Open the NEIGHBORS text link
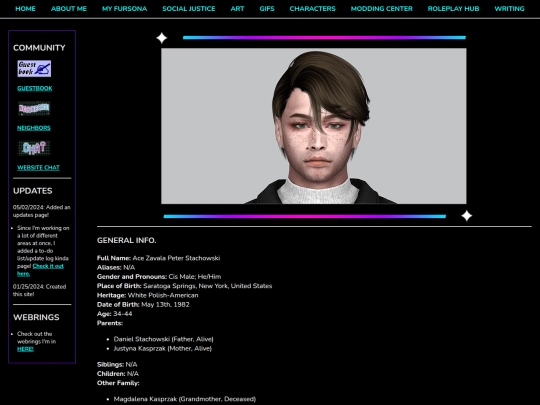540x405 pixels. pos(34,128)
